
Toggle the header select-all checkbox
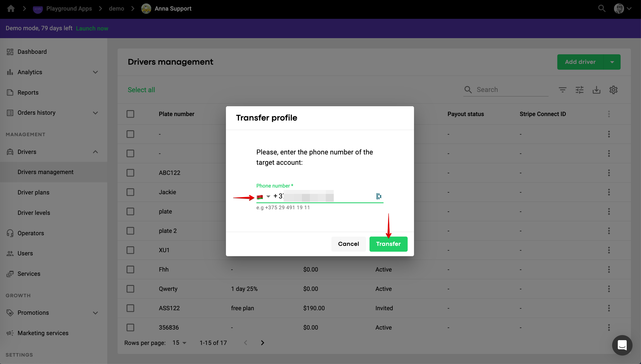[x=130, y=114]
